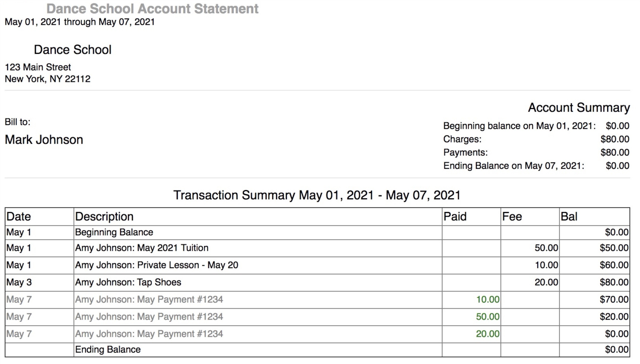Select the Mark Johnson bill-to name
The height and width of the screenshot is (364, 640).
point(44,140)
